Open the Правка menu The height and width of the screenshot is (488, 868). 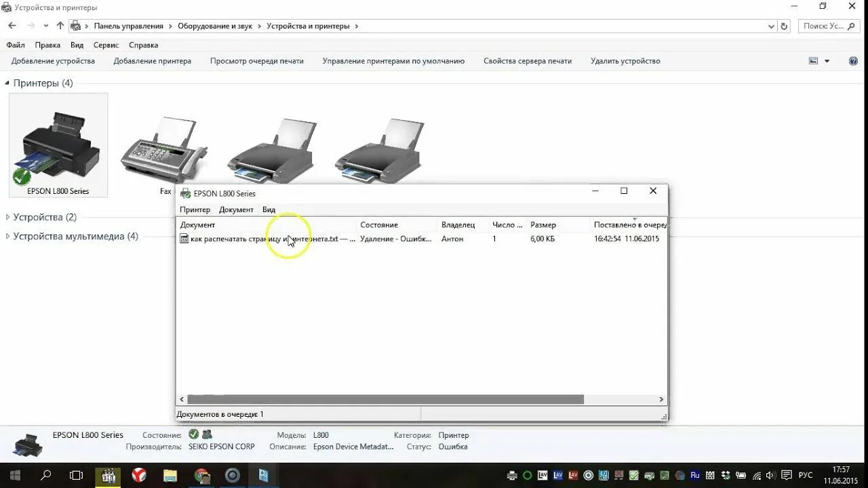47,45
